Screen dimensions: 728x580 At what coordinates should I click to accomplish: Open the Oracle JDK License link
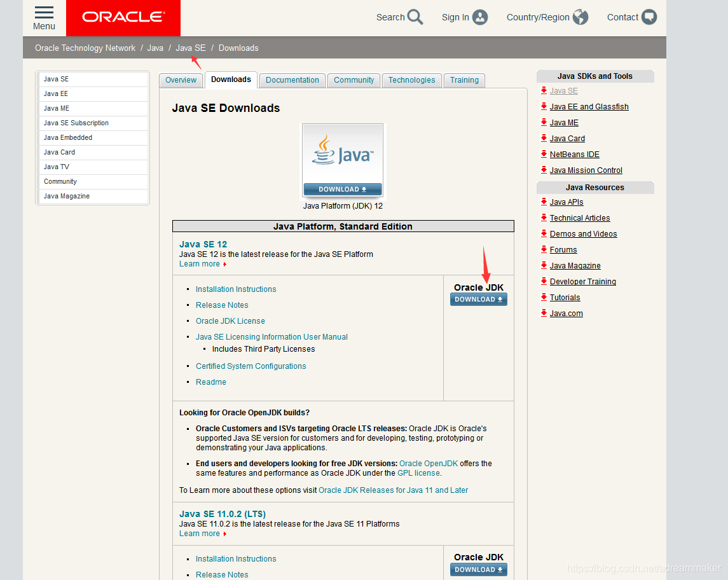point(230,321)
